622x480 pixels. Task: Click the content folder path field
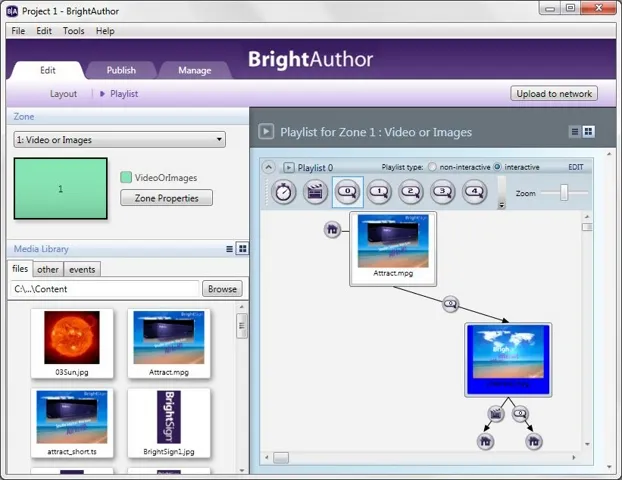click(104, 289)
